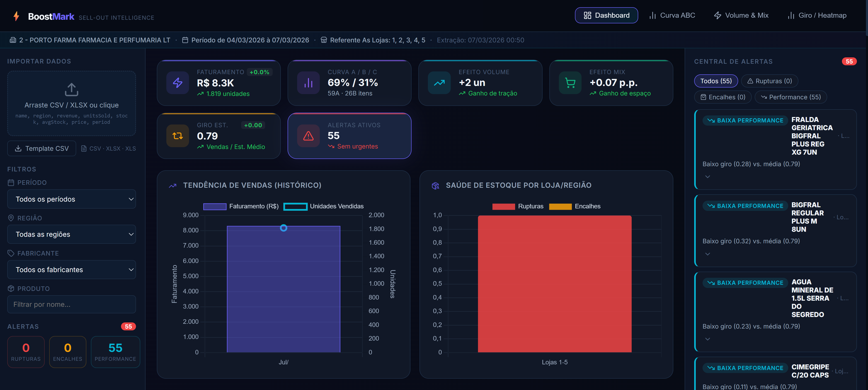
Task: Select the Efeito Mix shopping cart icon
Action: (570, 83)
